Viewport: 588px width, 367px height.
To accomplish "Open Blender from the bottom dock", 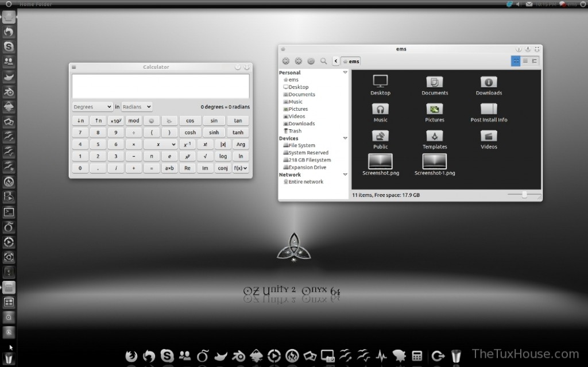I will [x=238, y=356].
